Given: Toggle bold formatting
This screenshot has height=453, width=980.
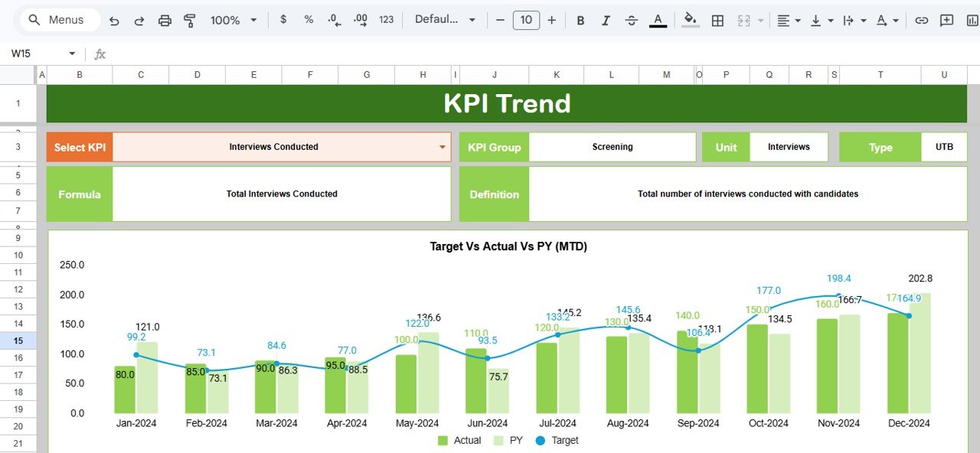Looking at the screenshot, I should click(x=580, y=20).
